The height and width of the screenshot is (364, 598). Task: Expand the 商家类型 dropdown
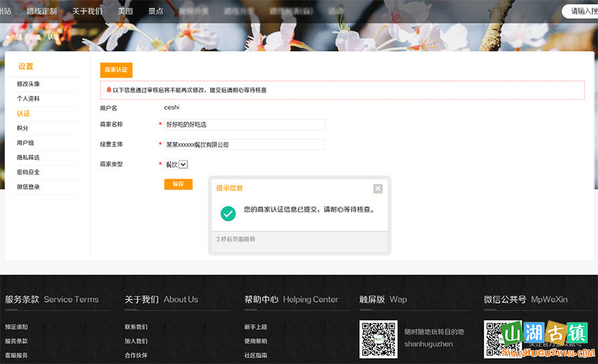[183, 165]
